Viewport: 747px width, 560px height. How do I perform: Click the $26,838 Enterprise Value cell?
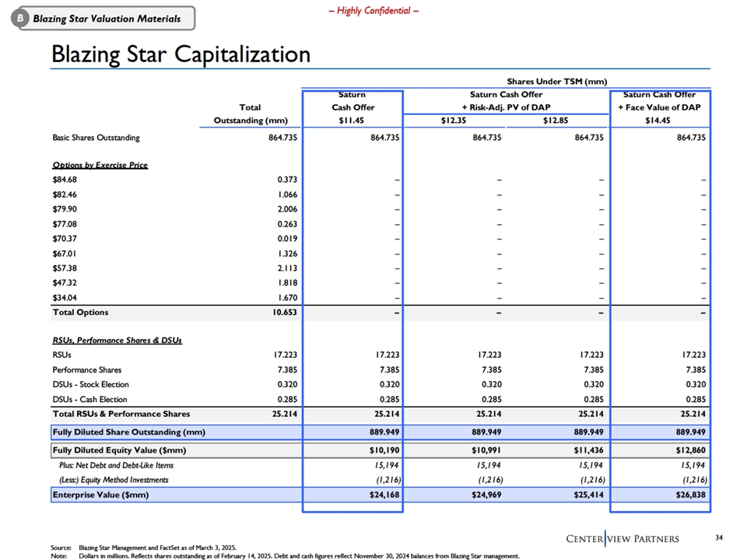click(x=687, y=495)
